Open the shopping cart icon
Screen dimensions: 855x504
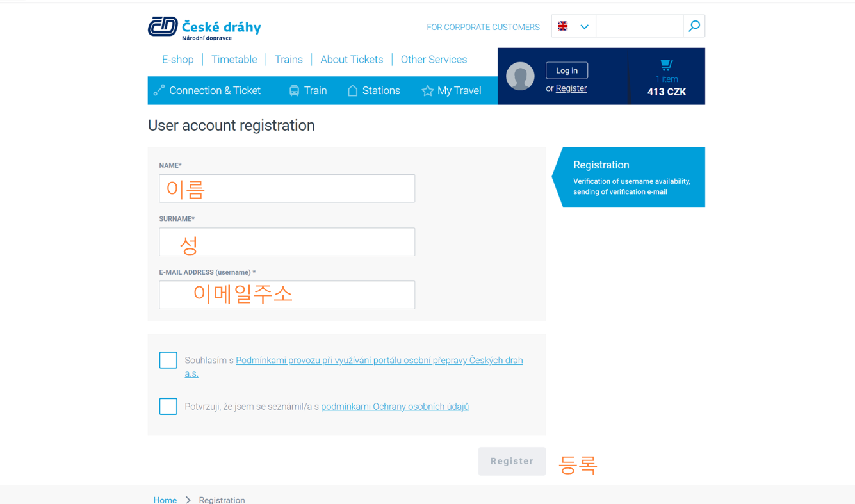click(x=667, y=65)
